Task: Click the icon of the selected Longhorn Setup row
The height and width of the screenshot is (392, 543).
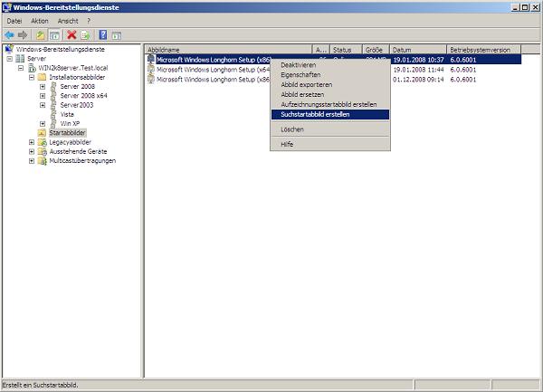Action: (151, 59)
